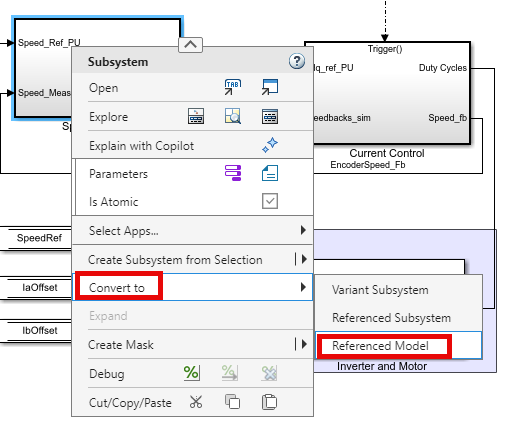
Task: Expand the Select Apps submenu arrow
Action: pyautogui.click(x=303, y=230)
